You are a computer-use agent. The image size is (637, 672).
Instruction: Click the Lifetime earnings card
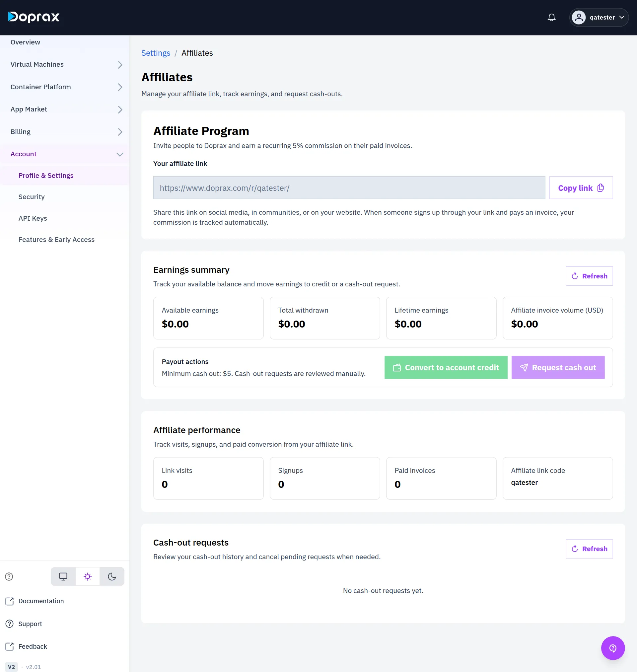click(441, 318)
